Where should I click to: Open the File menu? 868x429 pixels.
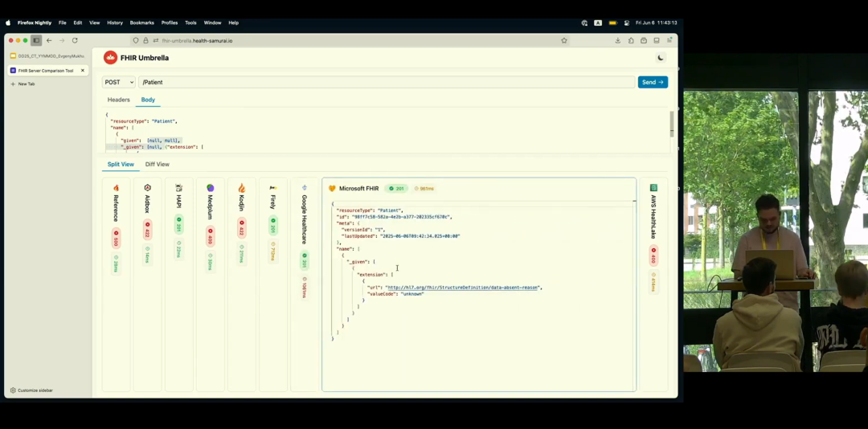(x=63, y=22)
